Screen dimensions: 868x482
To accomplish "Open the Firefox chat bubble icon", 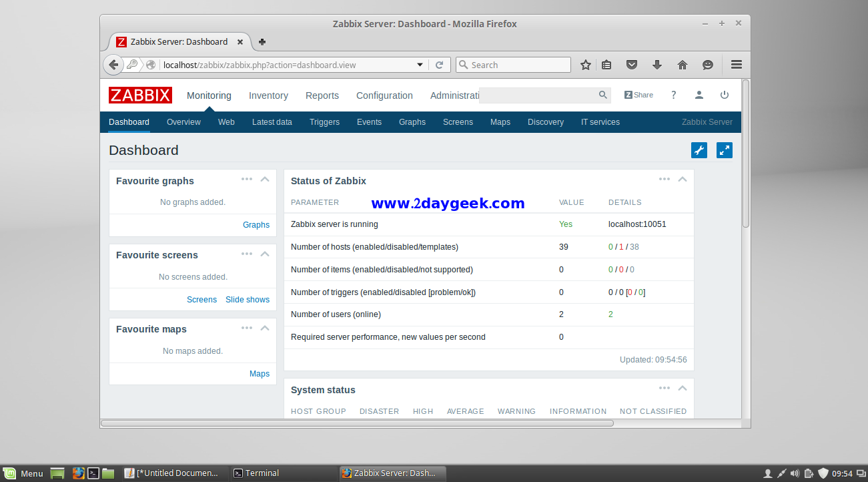I will [708, 65].
